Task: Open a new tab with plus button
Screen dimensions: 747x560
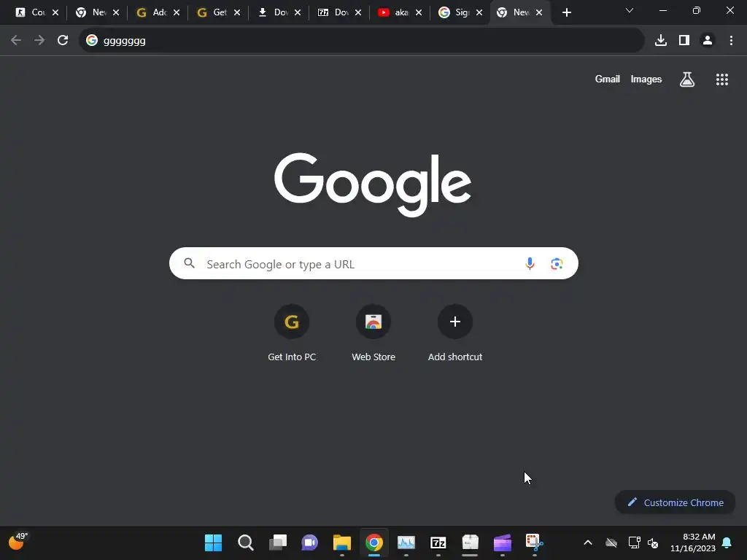Action: [x=566, y=12]
